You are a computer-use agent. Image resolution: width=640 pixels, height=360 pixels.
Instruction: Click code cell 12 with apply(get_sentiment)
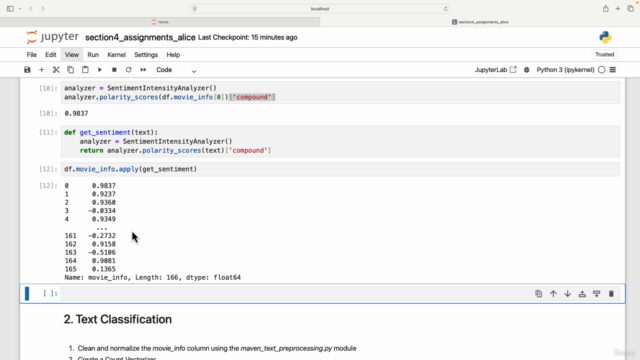pos(340,169)
